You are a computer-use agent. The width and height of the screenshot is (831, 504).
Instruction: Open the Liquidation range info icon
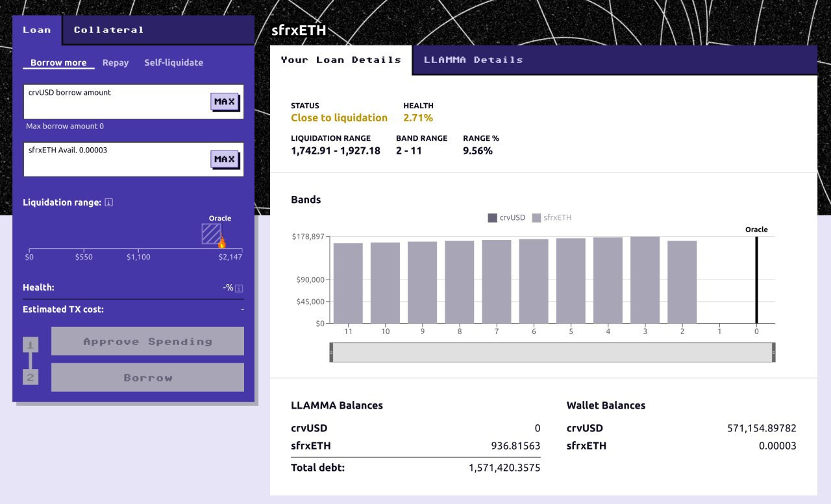pos(108,202)
